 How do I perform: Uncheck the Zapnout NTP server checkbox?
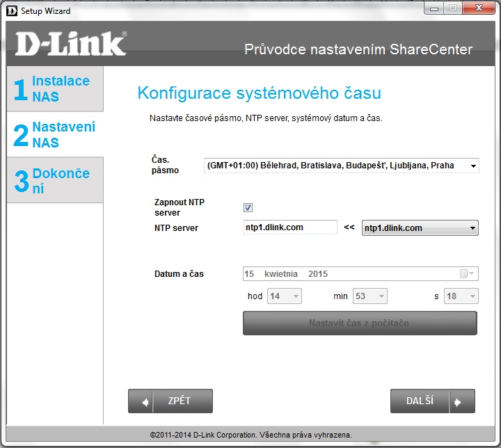pos(248,207)
